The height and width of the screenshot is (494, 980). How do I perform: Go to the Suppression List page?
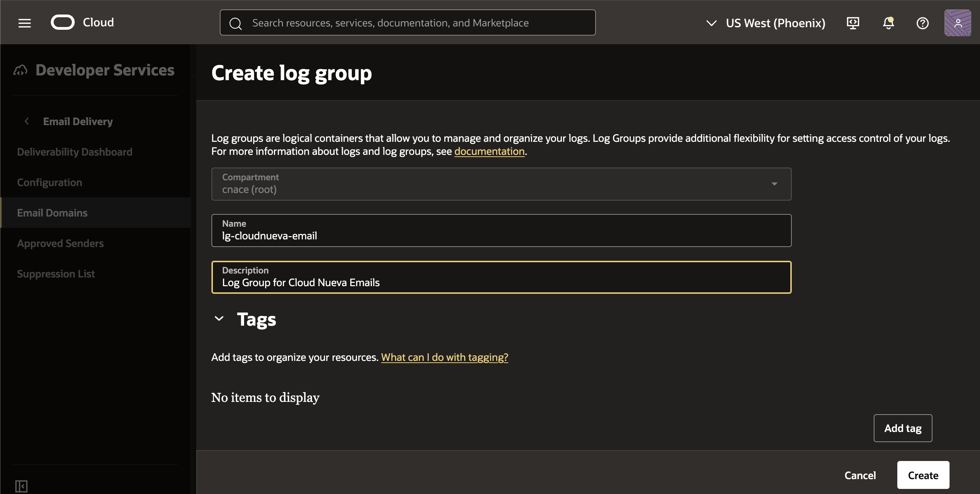(56, 273)
